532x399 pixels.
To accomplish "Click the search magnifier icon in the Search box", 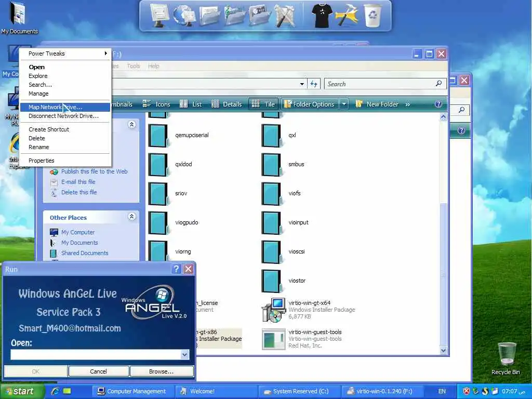I will point(438,84).
